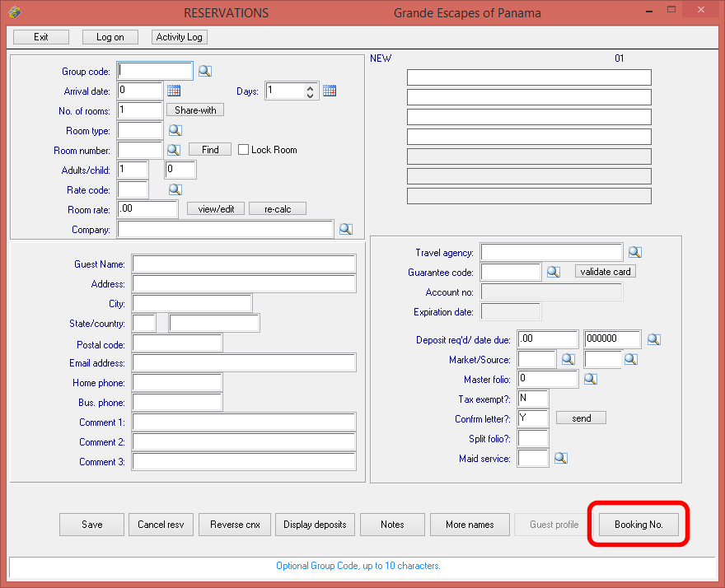Click the Tax exempt field

point(533,399)
